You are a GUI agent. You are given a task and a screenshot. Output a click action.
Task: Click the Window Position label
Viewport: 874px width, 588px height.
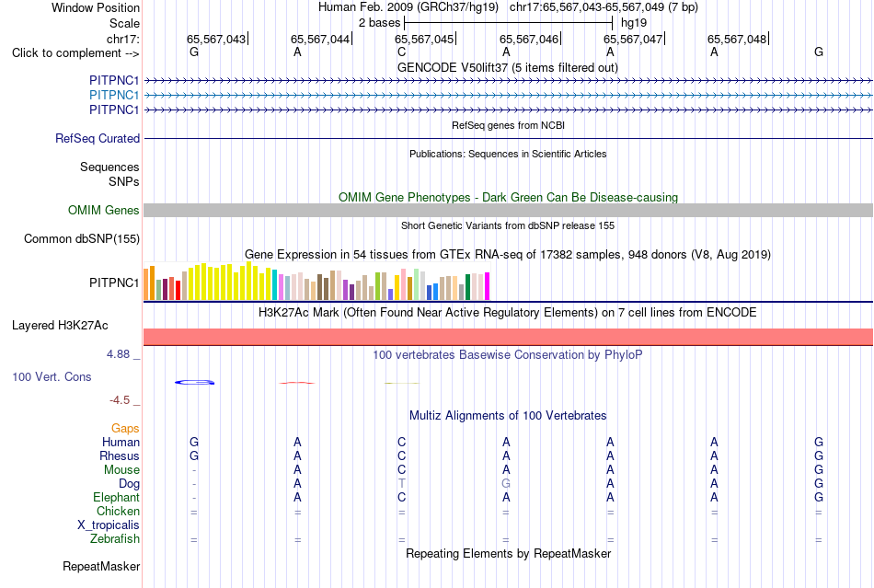[96, 7]
